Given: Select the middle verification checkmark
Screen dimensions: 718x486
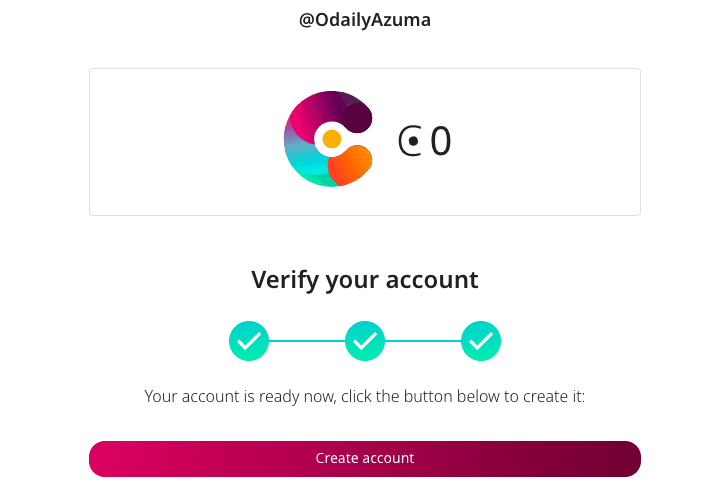Looking at the screenshot, I should click(365, 341).
